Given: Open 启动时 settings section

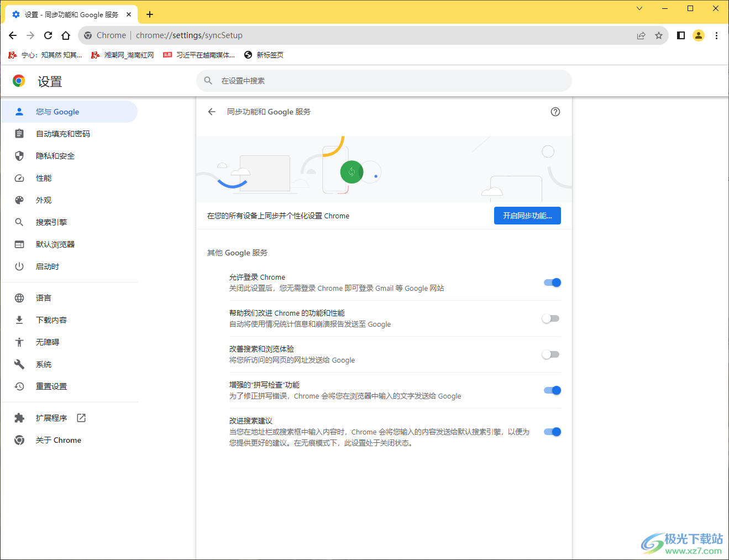Looking at the screenshot, I should pos(69,266).
